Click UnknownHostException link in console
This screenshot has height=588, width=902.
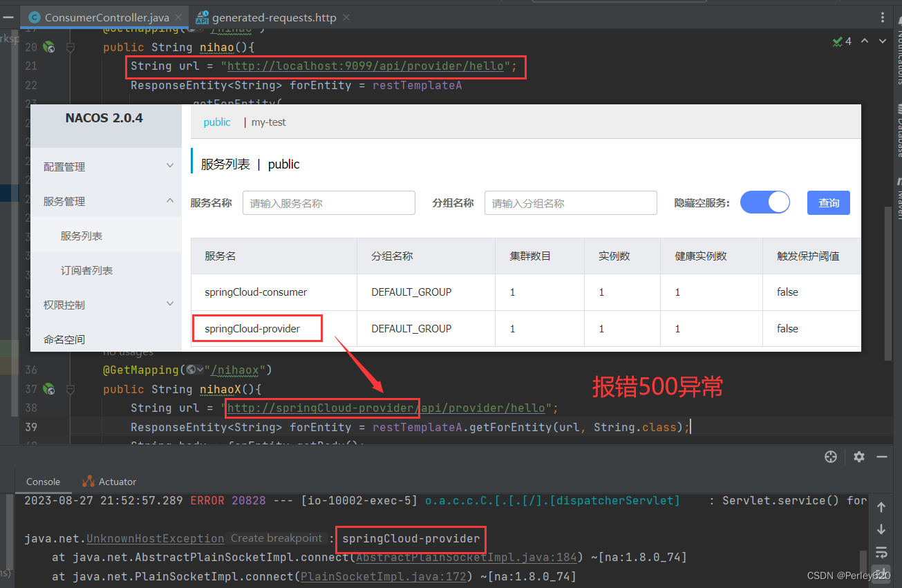156,538
